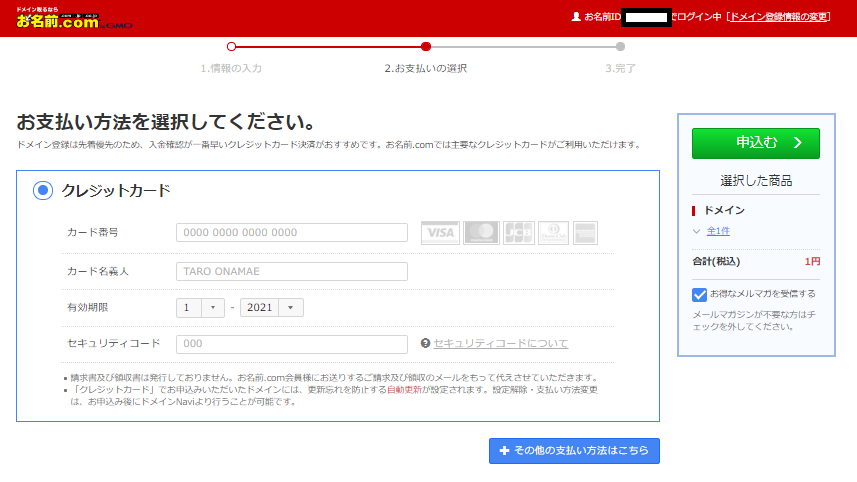Focus the セキュリティコード input field

pos(292,344)
